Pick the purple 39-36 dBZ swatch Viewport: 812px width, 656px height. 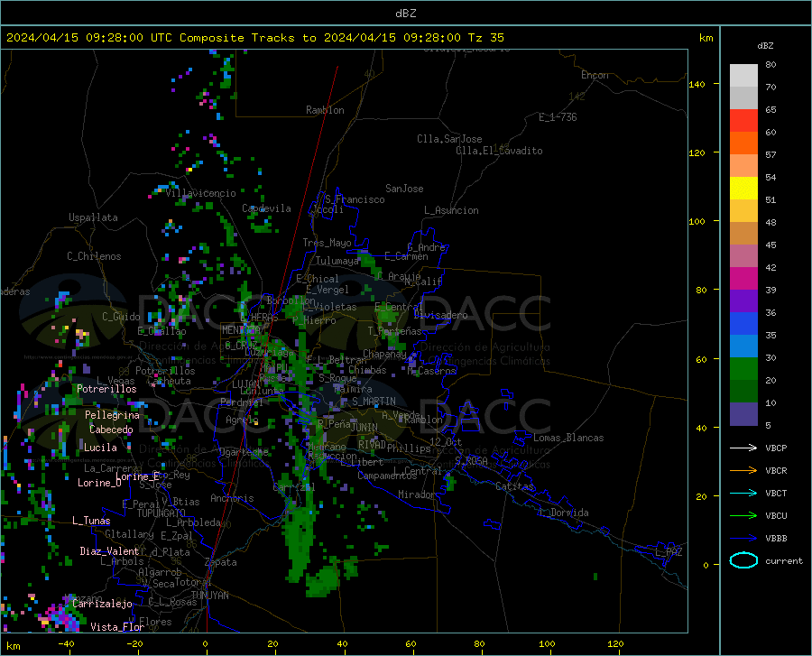[743, 301]
